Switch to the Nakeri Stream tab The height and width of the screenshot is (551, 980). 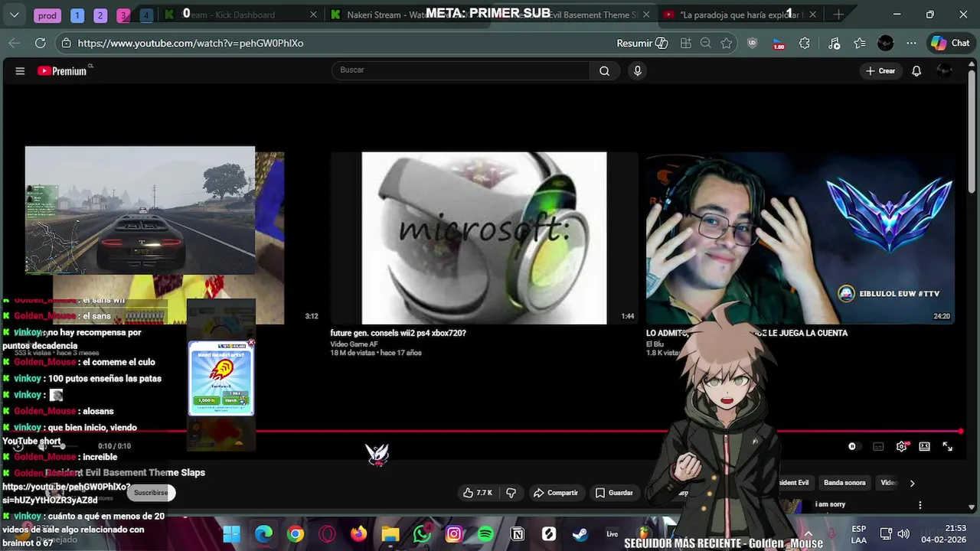407,15
